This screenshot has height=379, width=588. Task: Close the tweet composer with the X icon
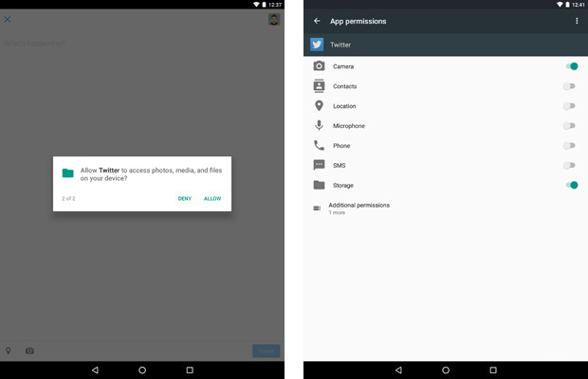8,19
